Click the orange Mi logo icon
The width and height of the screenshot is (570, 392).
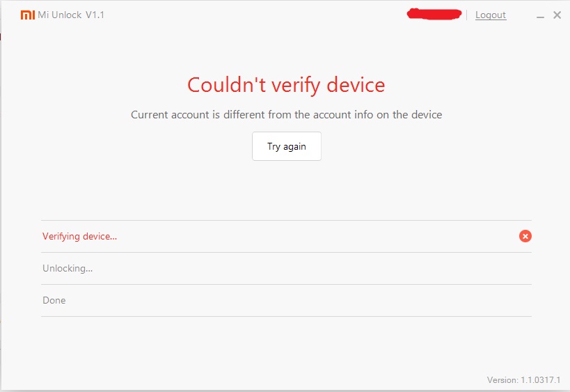(28, 15)
